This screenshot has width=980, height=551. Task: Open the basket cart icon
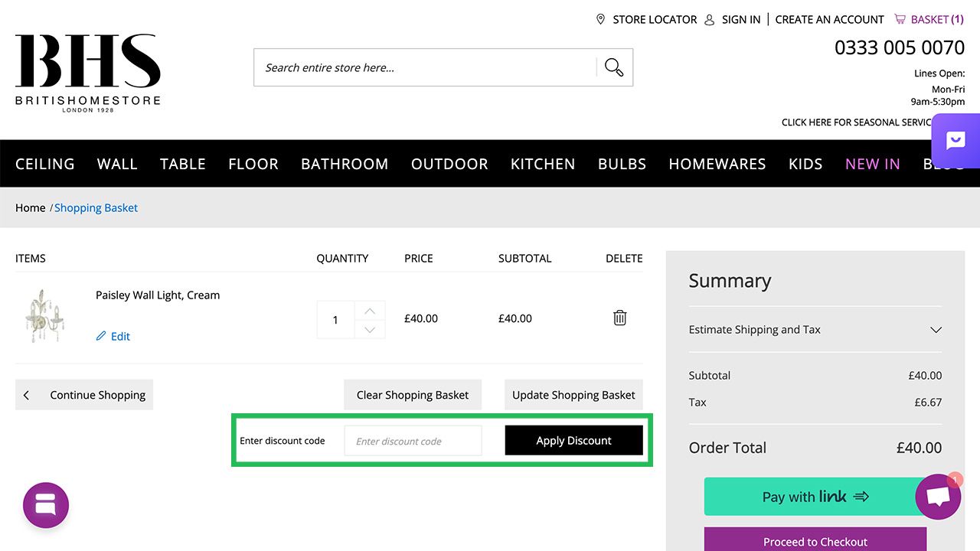pos(900,19)
